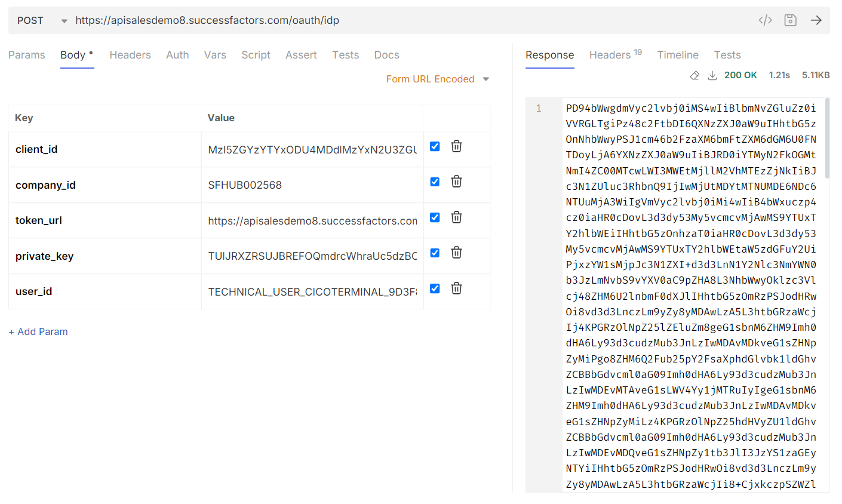
Task: Open the Auth tab
Action: tap(177, 55)
